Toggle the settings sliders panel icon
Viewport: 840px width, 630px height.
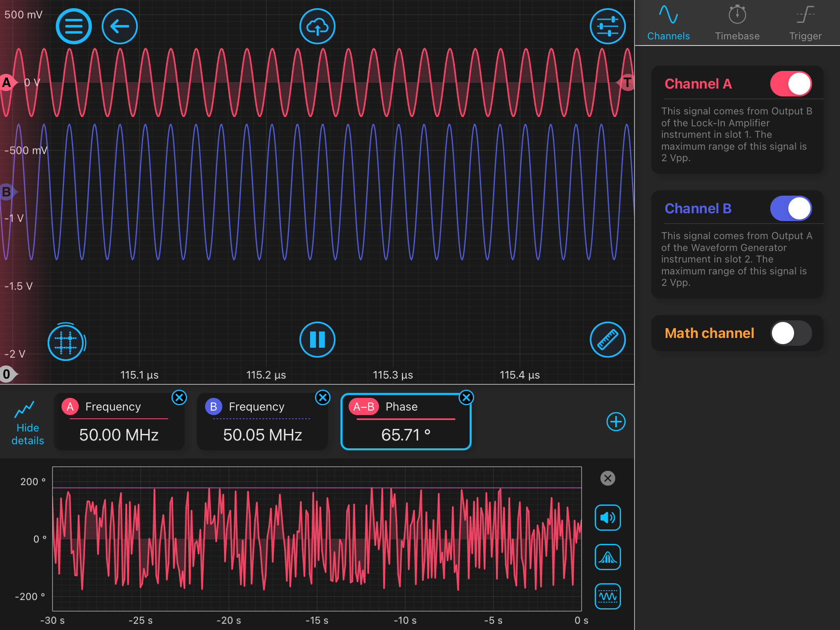click(607, 27)
